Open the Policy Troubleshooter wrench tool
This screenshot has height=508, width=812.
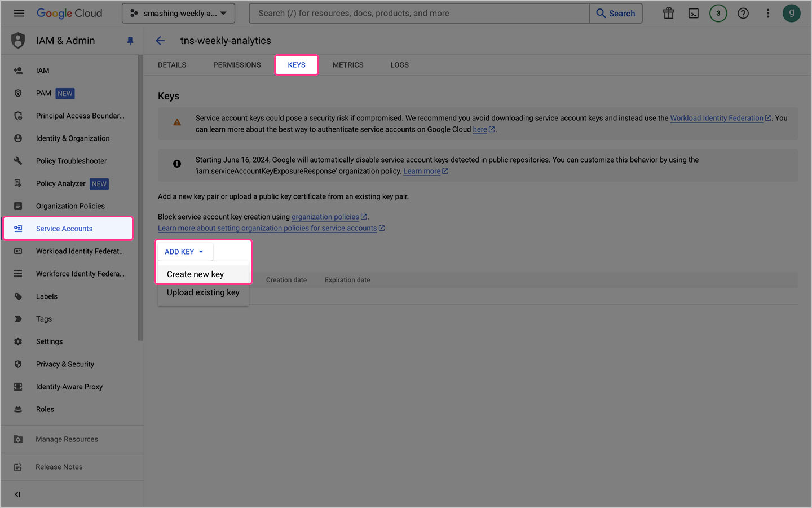[x=71, y=161]
